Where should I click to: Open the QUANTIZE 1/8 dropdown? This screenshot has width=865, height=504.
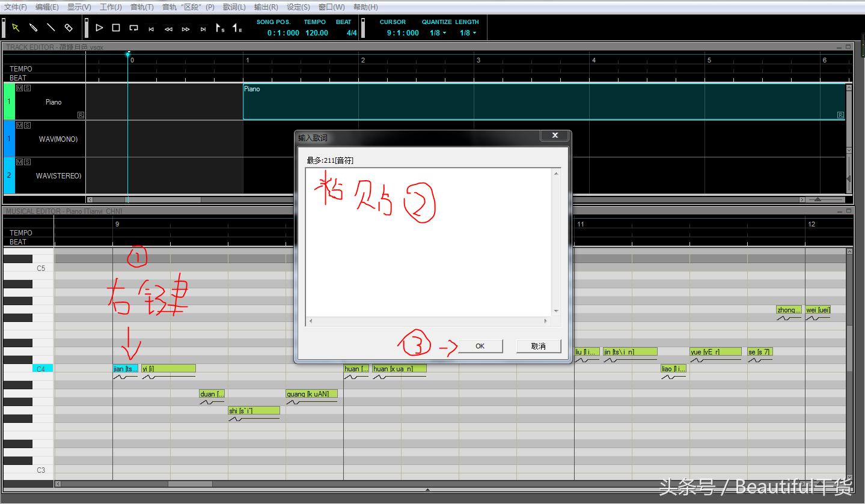tap(437, 33)
